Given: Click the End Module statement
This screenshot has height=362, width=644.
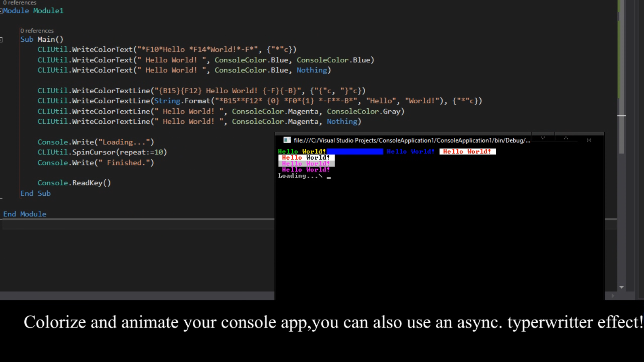Looking at the screenshot, I should [x=25, y=214].
